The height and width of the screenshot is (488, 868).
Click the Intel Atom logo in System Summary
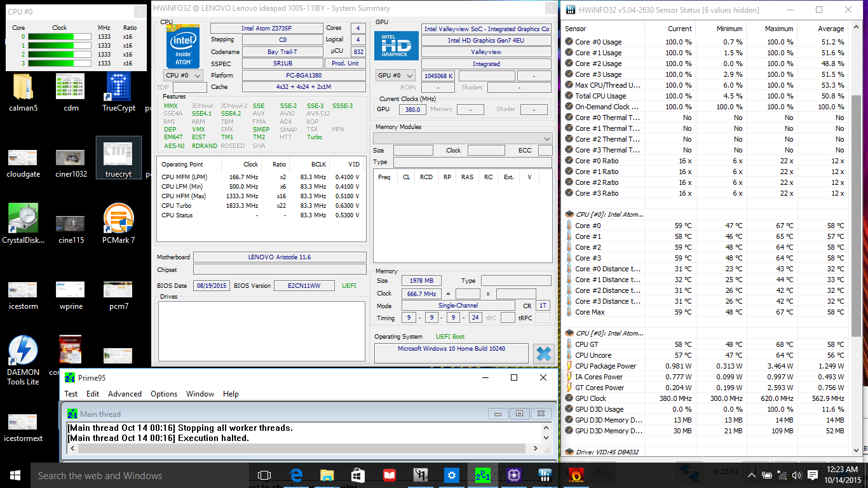(183, 46)
